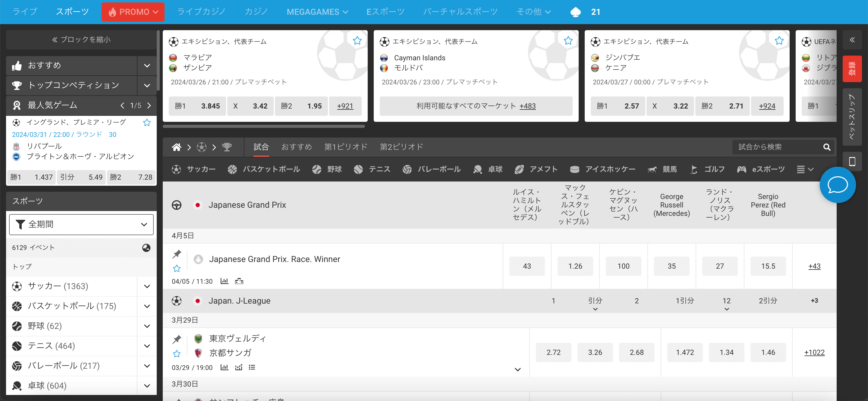Favorite the Cayman Islands vs モルドバ card
The height and width of the screenshot is (401, 868).
coord(568,41)
